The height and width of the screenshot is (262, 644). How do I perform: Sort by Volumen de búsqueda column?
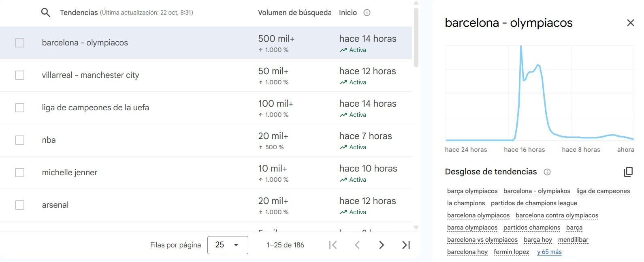[294, 13]
